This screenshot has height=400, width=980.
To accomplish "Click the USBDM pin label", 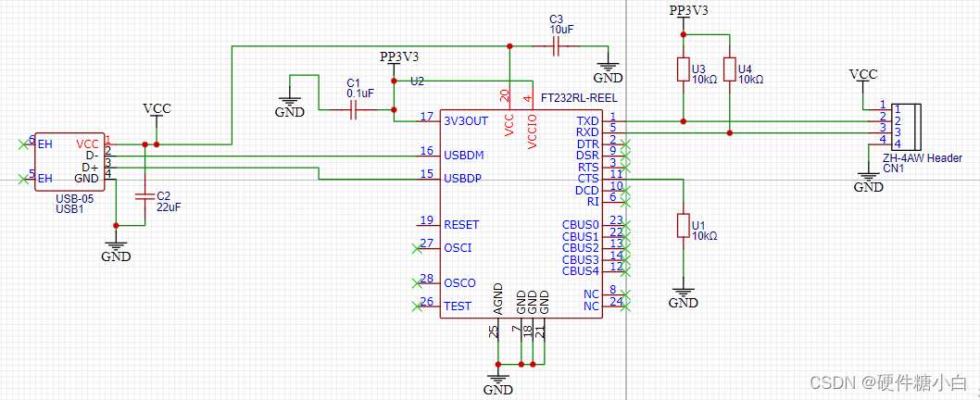I will pyautogui.click(x=464, y=155).
